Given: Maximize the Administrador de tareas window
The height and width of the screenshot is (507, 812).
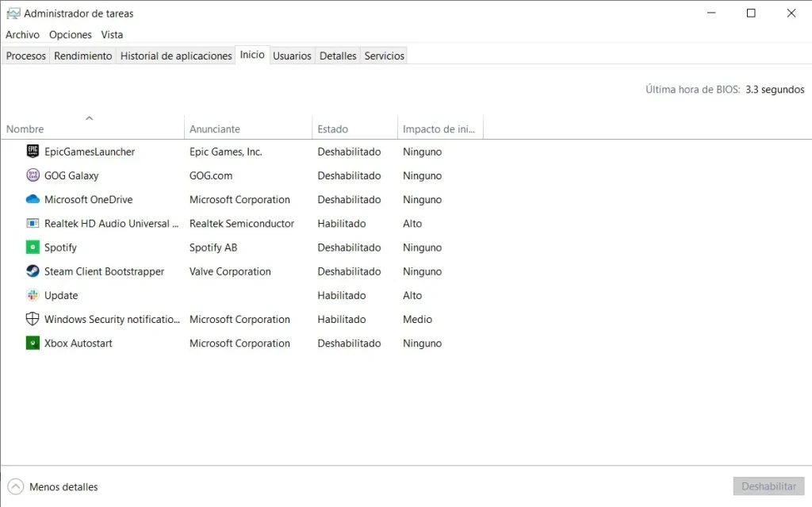Looking at the screenshot, I should (751, 13).
